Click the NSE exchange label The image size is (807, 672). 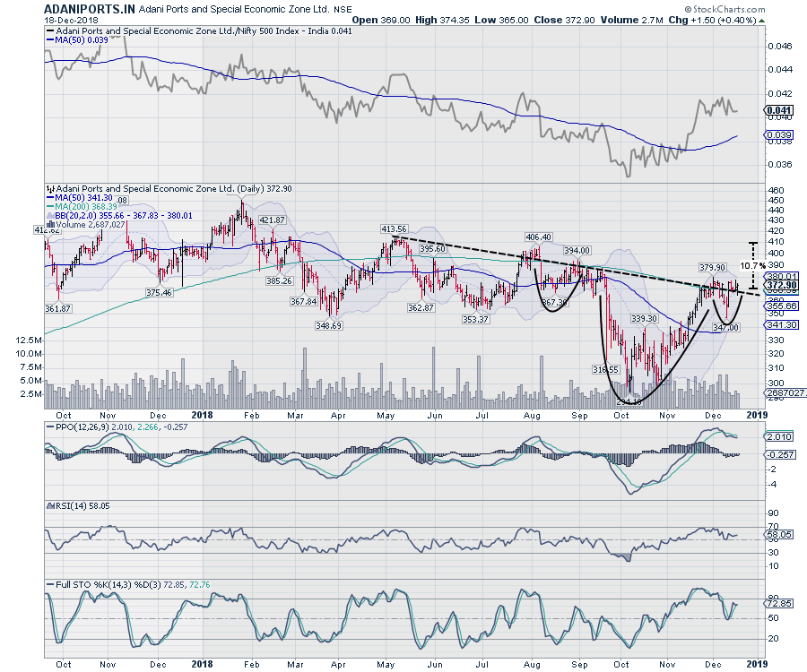coord(343,9)
